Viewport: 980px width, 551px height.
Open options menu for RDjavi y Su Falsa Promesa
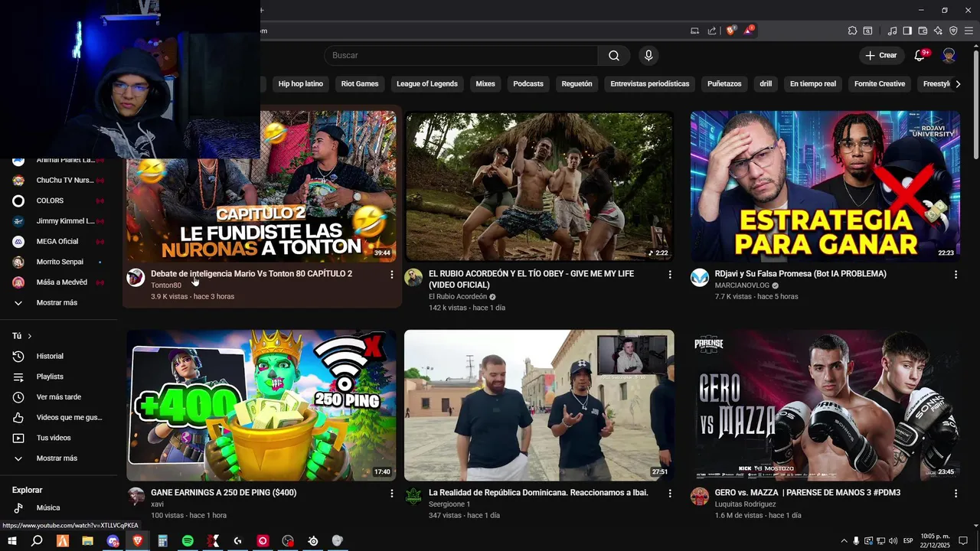[x=955, y=274]
